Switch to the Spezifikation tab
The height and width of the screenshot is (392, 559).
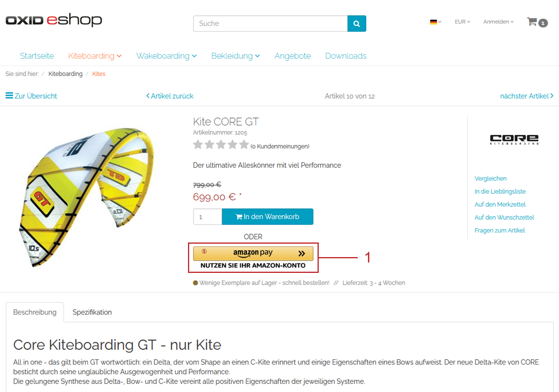pos(92,312)
